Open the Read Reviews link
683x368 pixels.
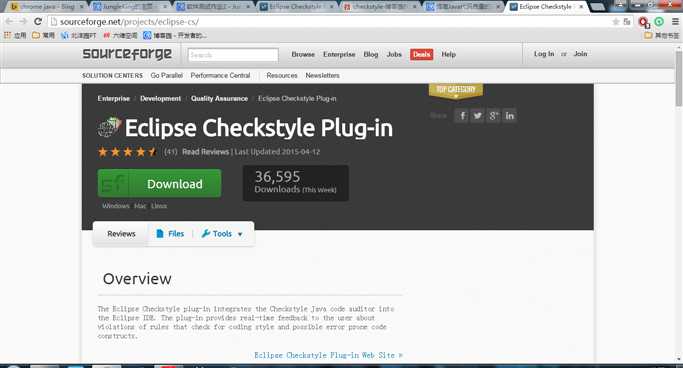click(x=205, y=152)
